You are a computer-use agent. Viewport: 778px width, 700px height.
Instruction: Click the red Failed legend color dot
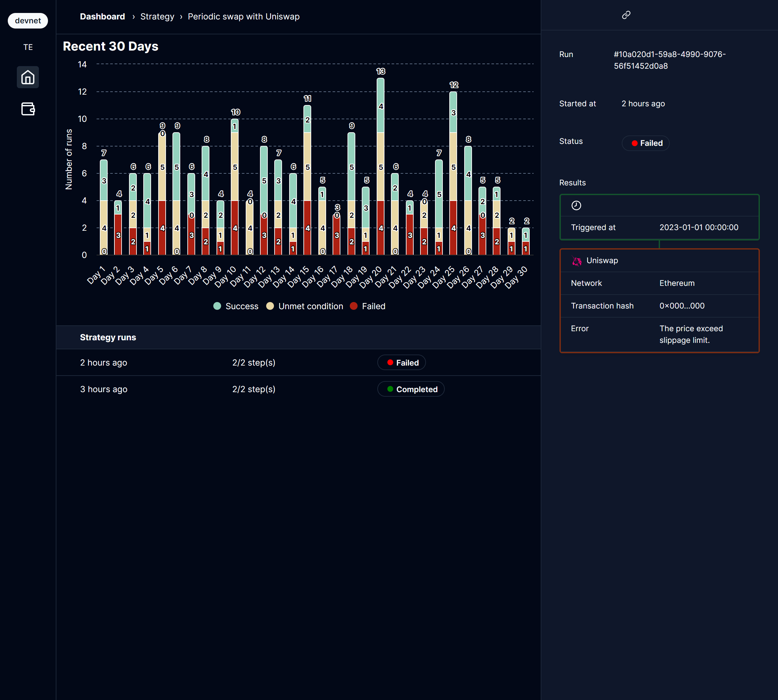click(x=354, y=306)
